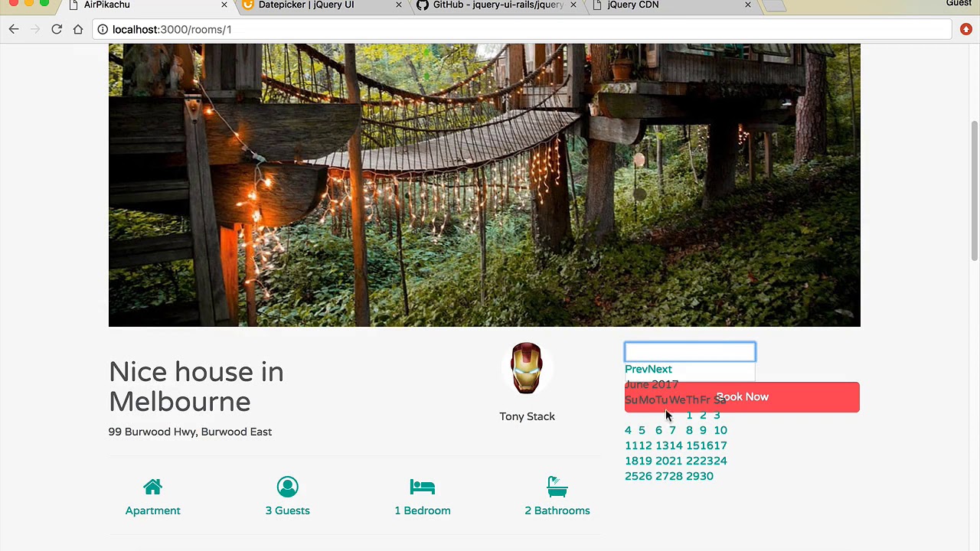This screenshot has width=980, height=551.
Task: Click the Prev month link in datepicker
Action: [635, 369]
